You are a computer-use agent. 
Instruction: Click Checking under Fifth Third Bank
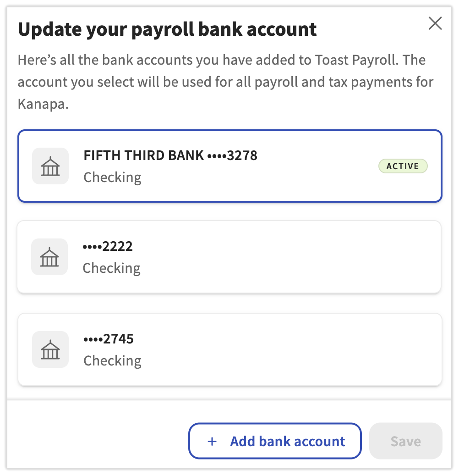(112, 177)
